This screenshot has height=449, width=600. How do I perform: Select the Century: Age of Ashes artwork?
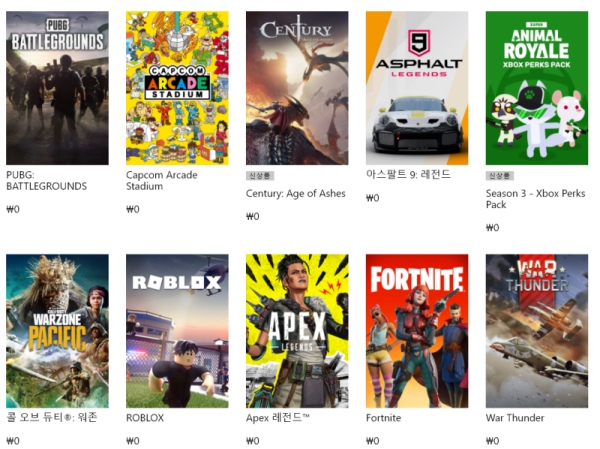coord(297,88)
